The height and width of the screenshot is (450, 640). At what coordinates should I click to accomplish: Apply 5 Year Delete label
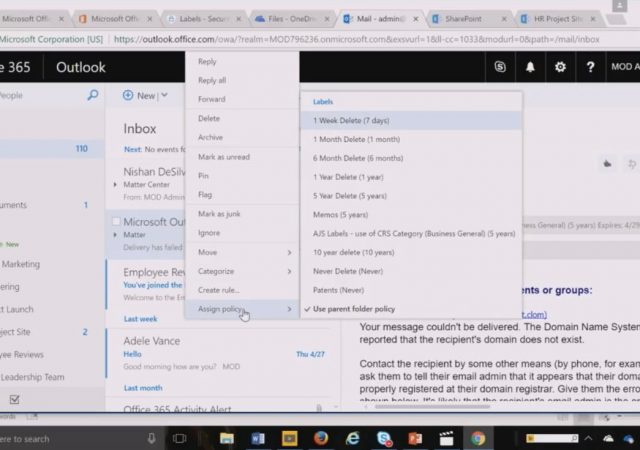pos(411,196)
